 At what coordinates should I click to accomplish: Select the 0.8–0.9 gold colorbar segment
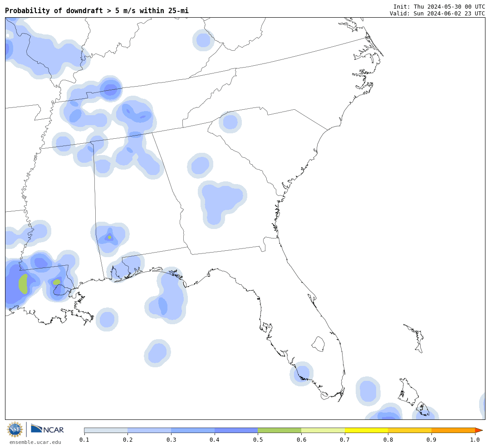tap(410, 430)
